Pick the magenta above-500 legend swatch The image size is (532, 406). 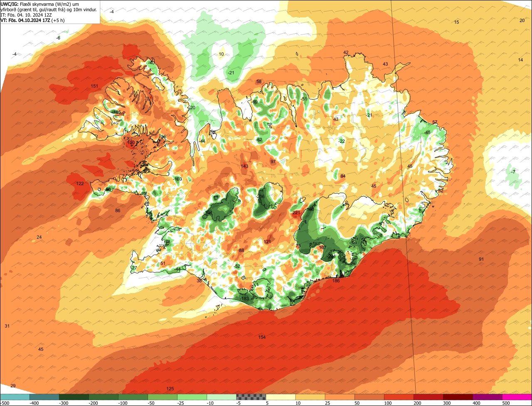517,397
